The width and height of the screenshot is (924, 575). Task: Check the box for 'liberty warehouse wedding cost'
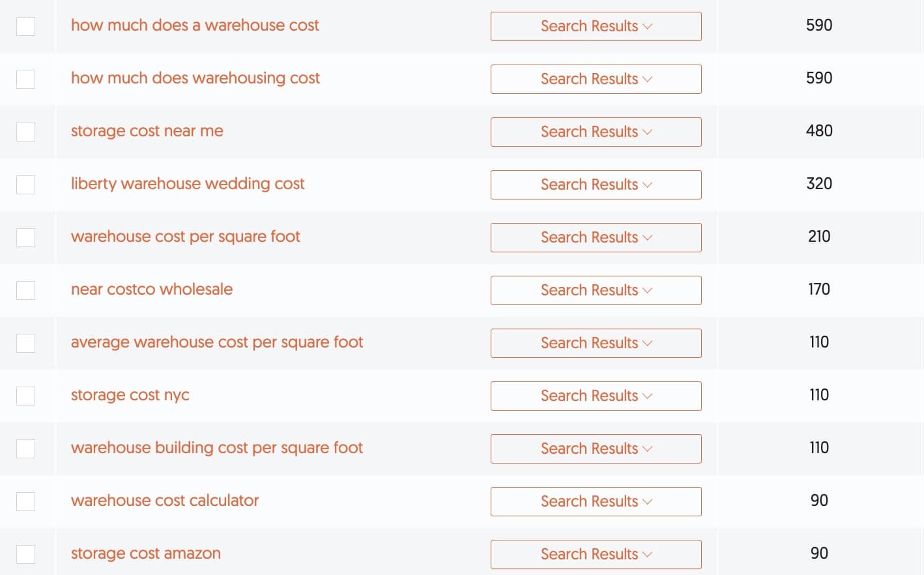(x=25, y=185)
